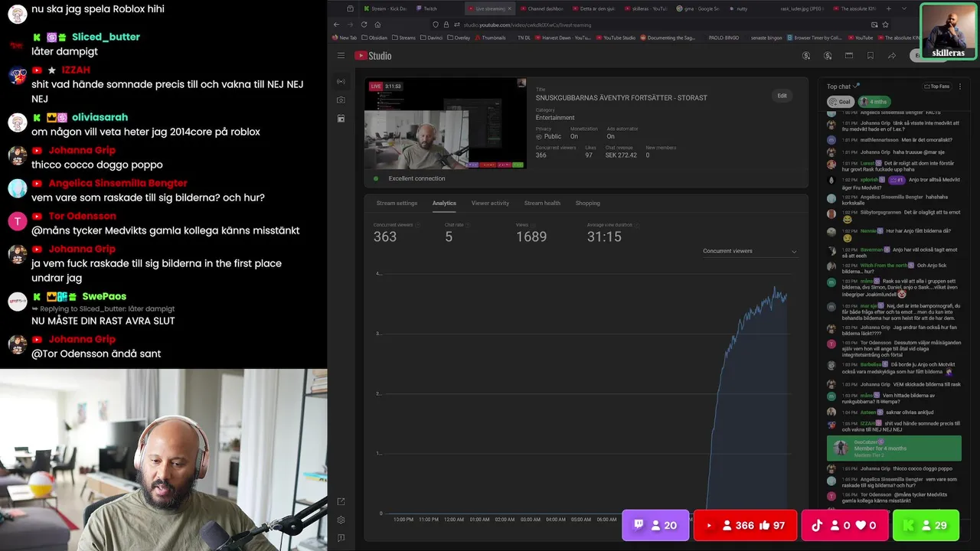
Task: Open the YouTube Studio bookmark
Action: point(615,37)
